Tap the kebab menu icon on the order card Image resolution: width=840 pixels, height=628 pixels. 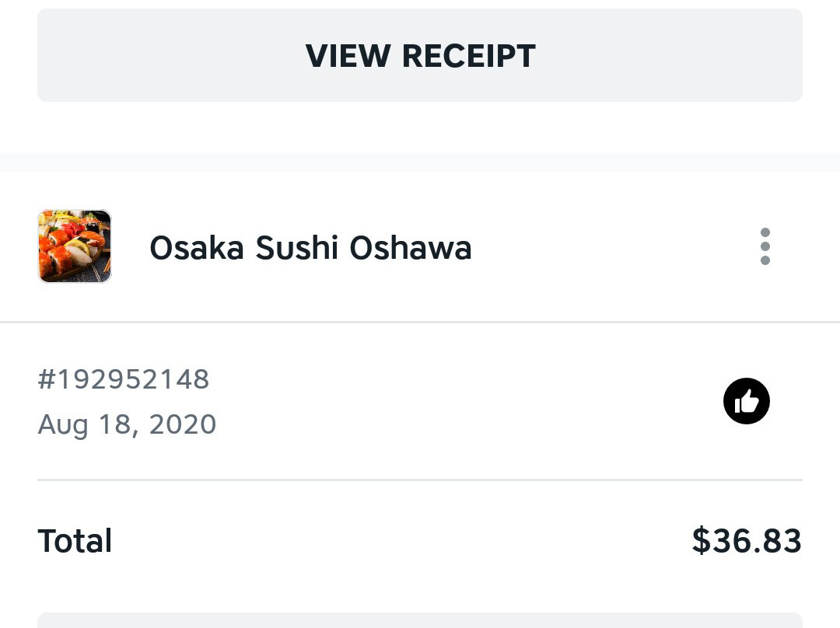coord(765,246)
